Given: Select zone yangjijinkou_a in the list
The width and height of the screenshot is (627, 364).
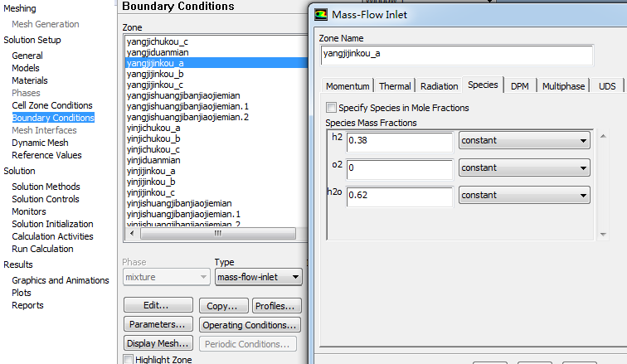Looking at the screenshot, I should (x=216, y=63).
